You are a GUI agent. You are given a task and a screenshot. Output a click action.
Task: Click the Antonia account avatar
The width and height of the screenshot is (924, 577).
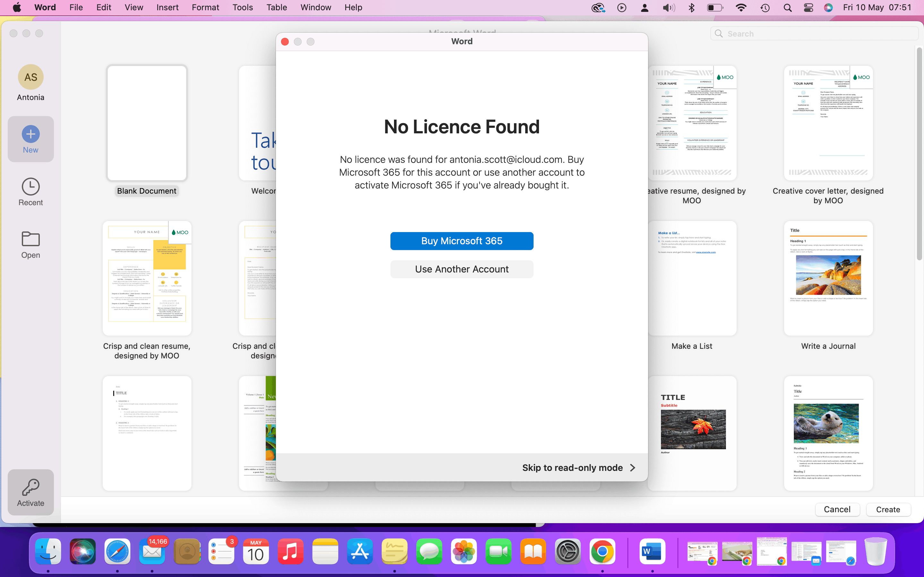(x=30, y=77)
